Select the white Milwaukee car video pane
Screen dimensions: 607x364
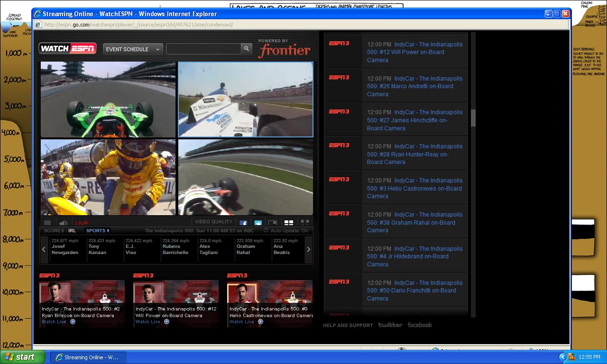(x=246, y=100)
